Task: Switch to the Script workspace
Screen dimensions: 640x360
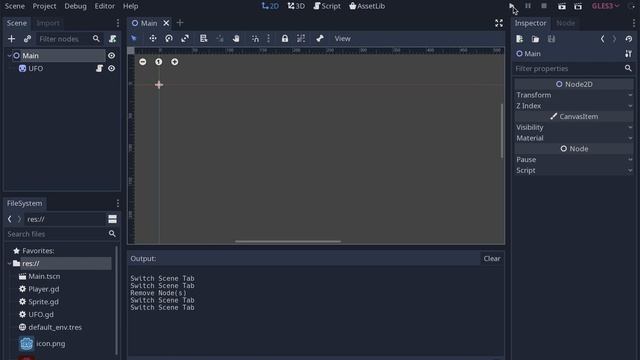Action: [x=327, y=6]
